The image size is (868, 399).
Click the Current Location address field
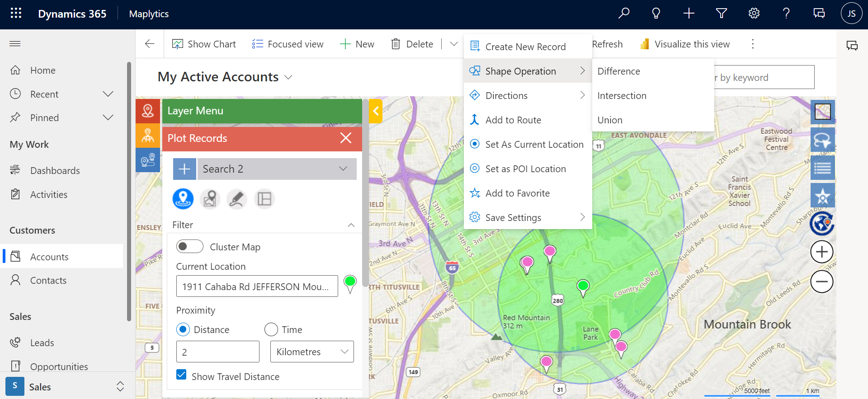[x=257, y=286]
